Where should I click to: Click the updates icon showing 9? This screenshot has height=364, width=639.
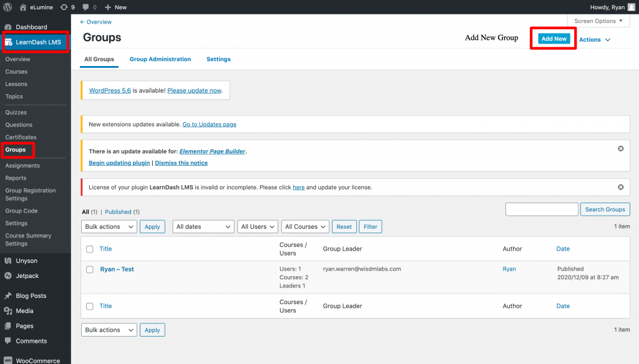tap(64, 7)
